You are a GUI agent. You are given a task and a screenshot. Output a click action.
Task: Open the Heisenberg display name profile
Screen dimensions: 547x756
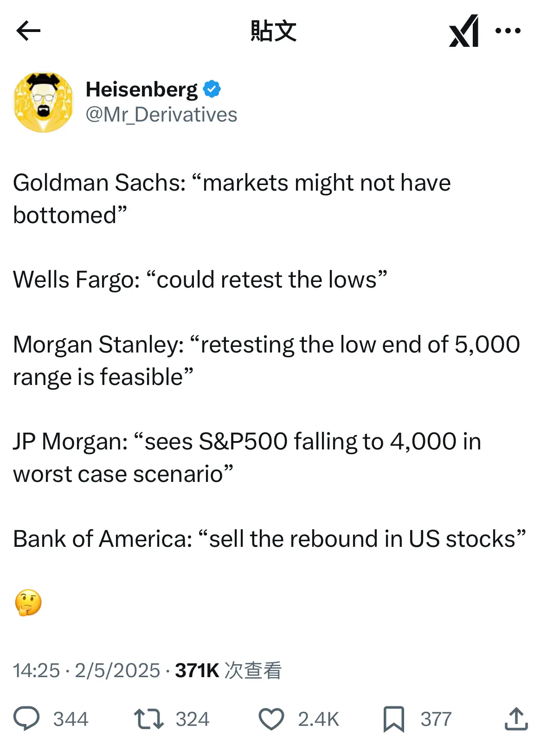coord(142,90)
